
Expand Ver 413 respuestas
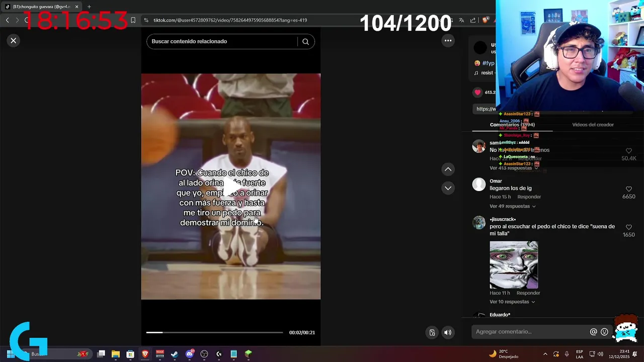(514, 168)
